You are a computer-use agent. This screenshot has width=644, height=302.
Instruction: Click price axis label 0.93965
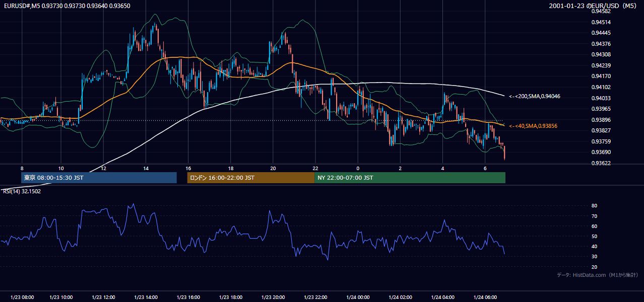601,109
